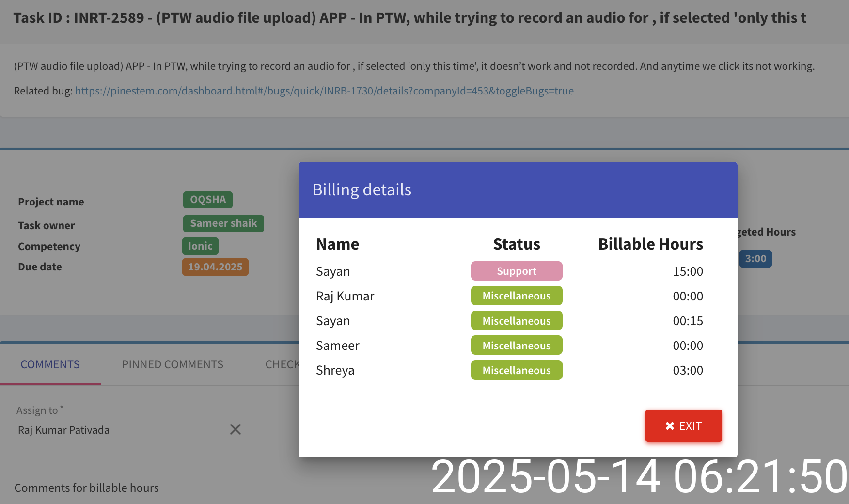Open the related bug pinestem link

[x=324, y=91]
